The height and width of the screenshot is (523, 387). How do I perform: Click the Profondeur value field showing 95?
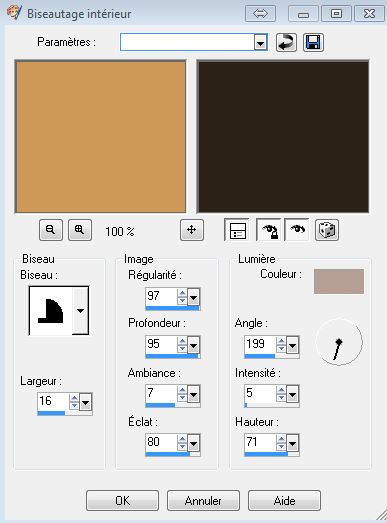161,345
